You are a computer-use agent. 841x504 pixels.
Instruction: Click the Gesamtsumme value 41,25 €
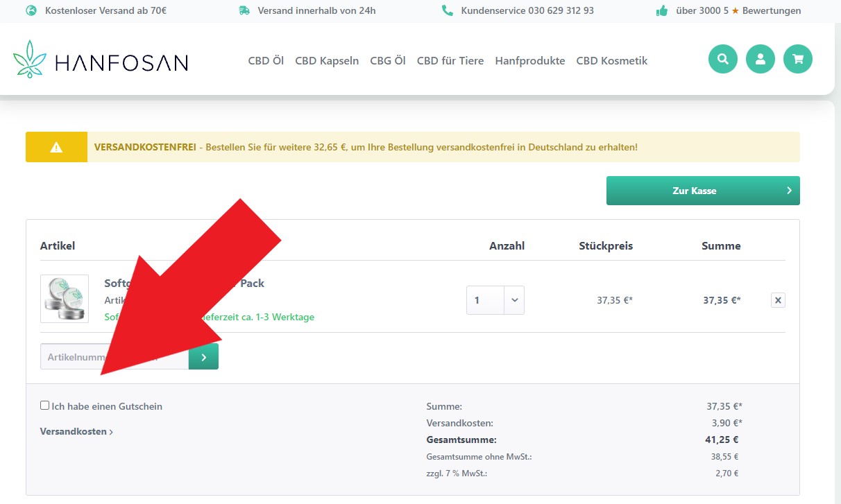(722, 440)
